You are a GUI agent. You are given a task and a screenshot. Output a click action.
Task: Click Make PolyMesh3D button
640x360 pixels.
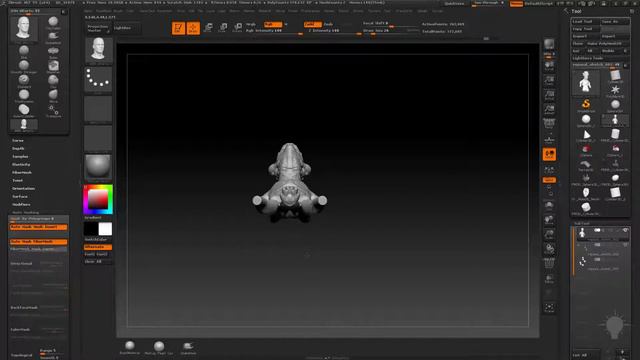tap(607, 44)
